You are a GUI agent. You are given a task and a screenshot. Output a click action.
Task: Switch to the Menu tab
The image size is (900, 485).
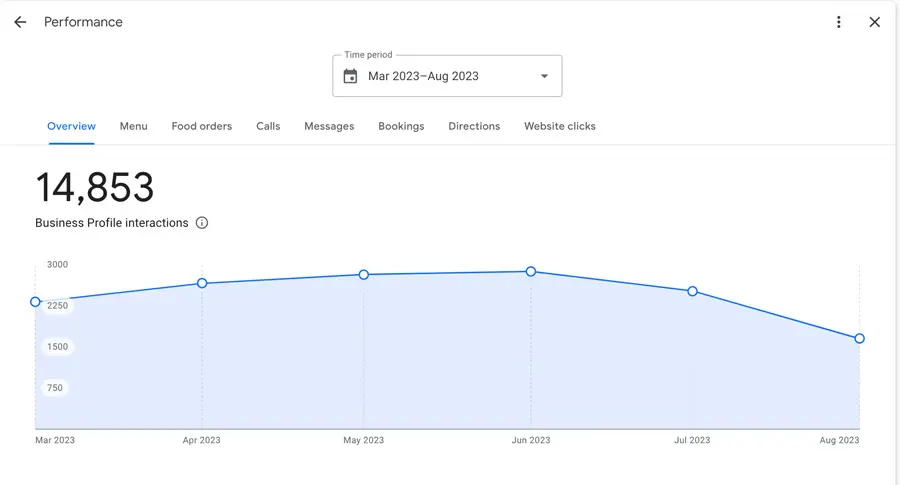click(133, 126)
